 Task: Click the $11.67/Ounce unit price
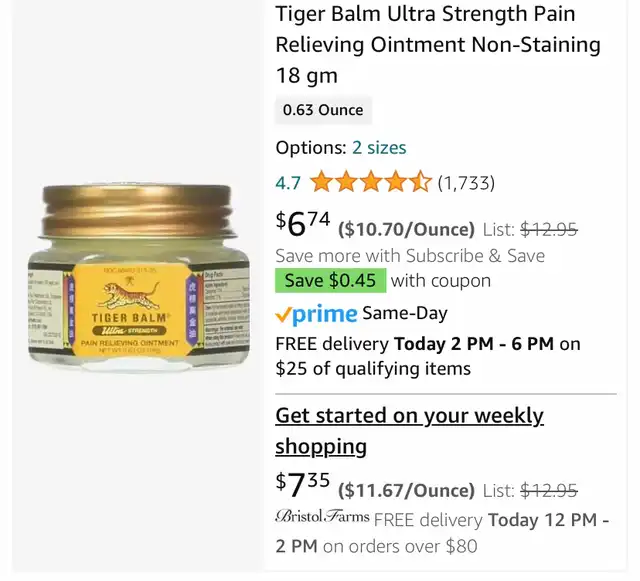pyautogui.click(x=407, y=490)
